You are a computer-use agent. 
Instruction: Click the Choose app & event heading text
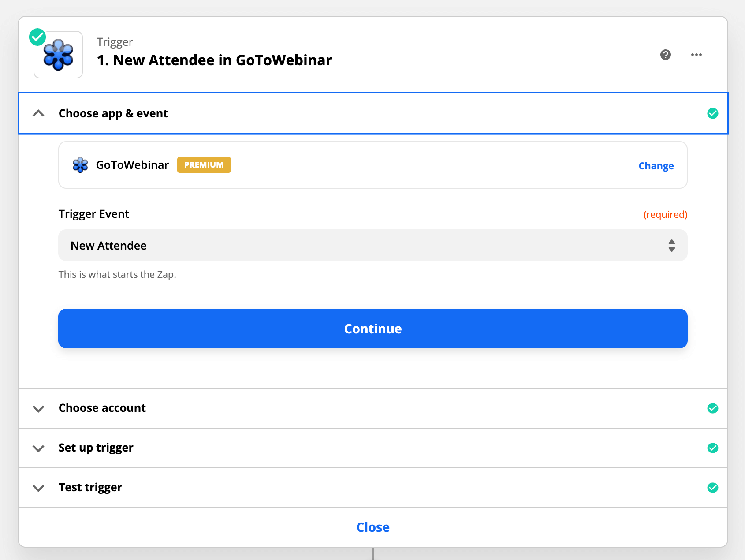pos(113,113)
